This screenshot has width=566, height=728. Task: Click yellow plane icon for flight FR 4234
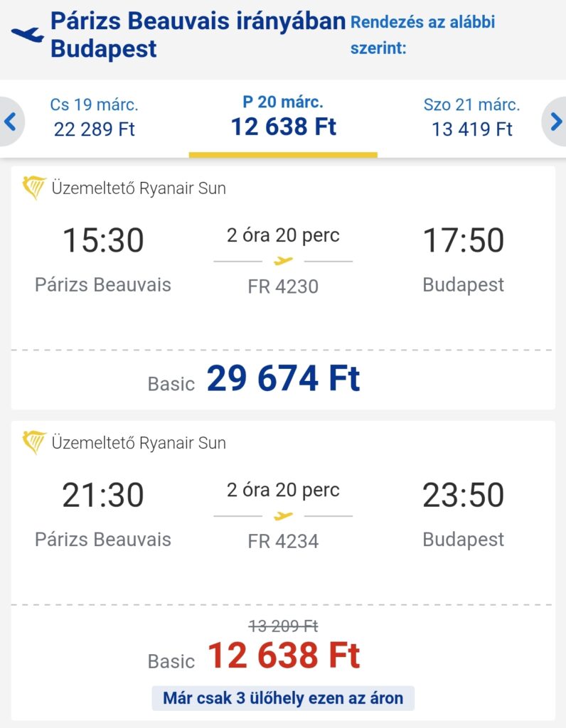pos(283,515)
